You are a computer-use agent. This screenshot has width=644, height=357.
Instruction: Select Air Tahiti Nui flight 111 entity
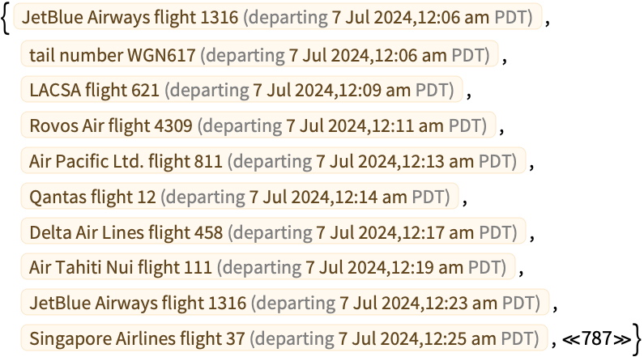tap(268, 267)
